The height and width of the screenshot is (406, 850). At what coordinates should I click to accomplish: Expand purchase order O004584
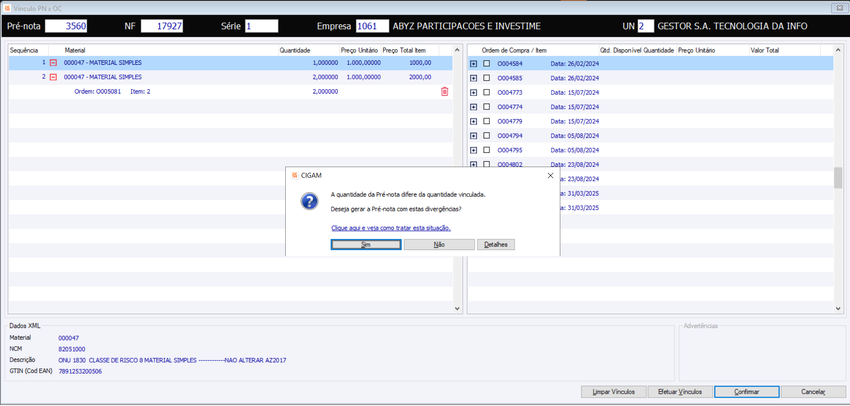[473, 63]
